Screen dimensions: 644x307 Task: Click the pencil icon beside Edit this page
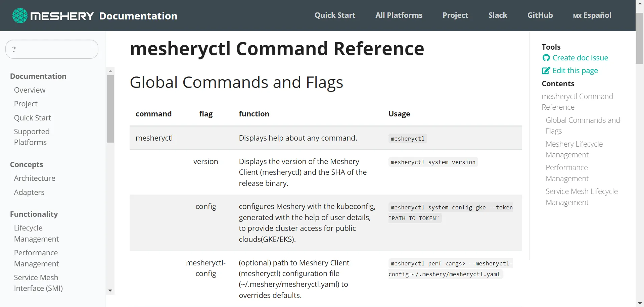click(545, 70)
